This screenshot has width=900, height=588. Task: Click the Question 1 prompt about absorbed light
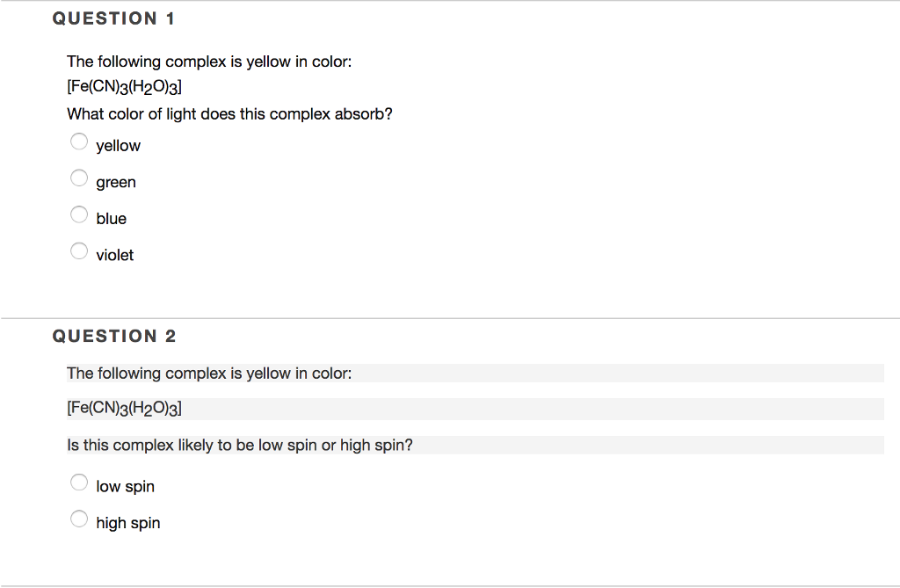pyautogui.click(x=229, y=113)
